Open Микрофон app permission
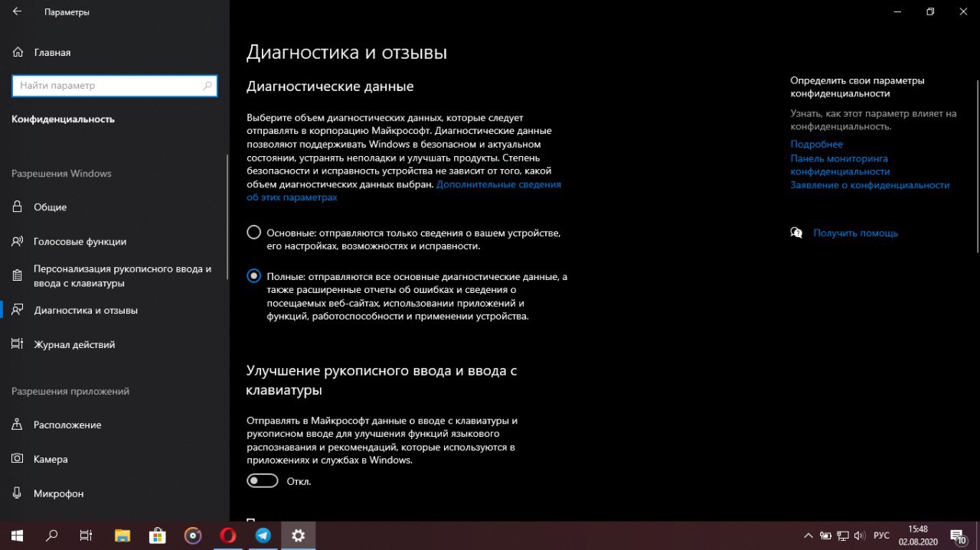This screenshot has height=550, width=980. [115, 494]
